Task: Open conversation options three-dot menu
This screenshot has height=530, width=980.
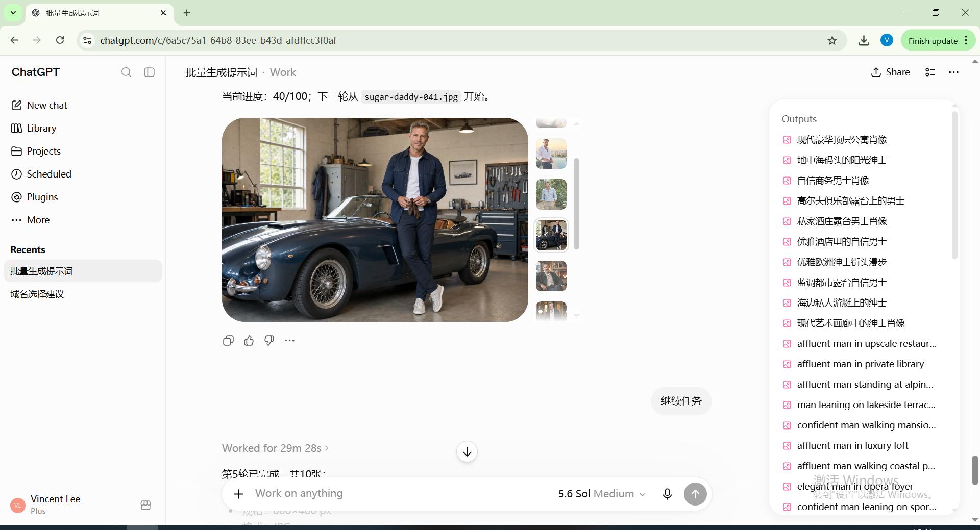Action: (953, 72)
